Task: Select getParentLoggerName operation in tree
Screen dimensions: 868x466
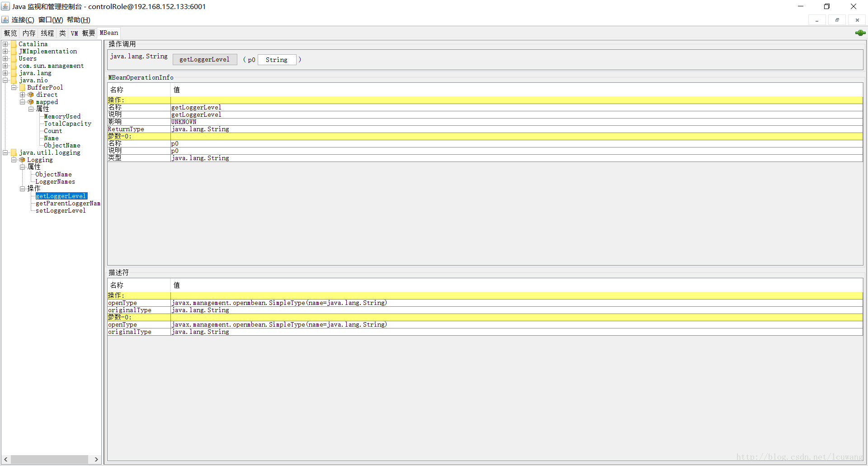Action: (68, 203)
